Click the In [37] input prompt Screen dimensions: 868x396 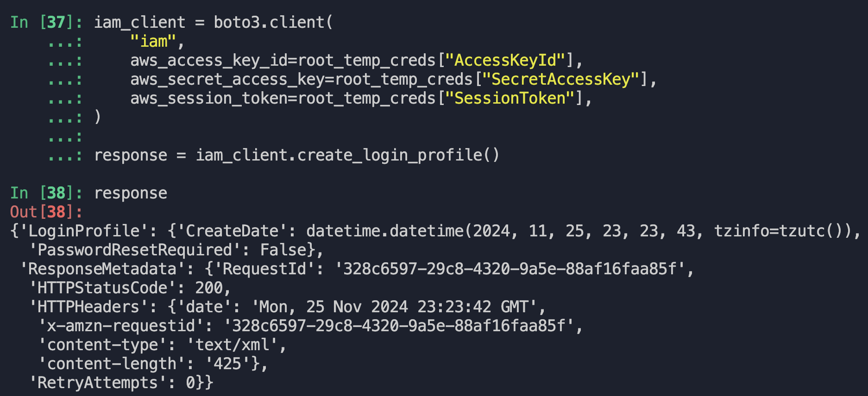click(x=46, y=22)
